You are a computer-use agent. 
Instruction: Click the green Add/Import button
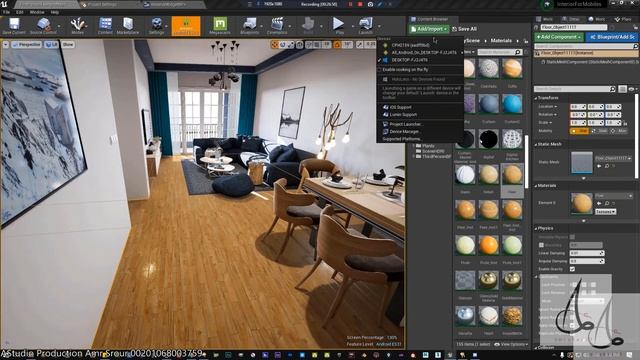pyautogui.click(x=429, y=29)
